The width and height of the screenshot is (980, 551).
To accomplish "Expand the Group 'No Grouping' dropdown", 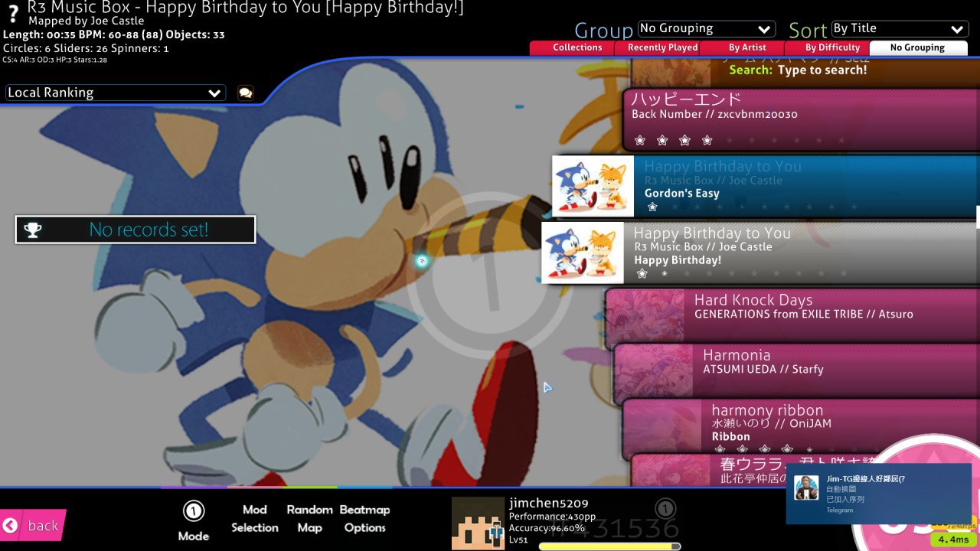I will click(707, 29).
